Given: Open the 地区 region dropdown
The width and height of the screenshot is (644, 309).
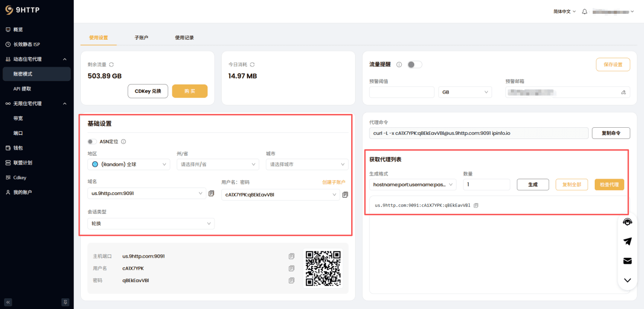Looking at the screenshot, I should (129, 164).
